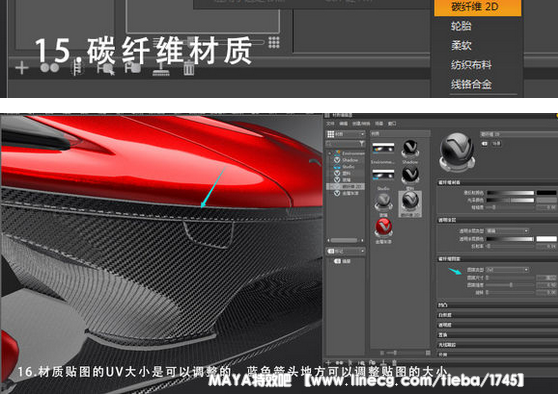Select the Environment thumbnail in material grid
This screenshot has height=397, width=558.
(383, 149)
